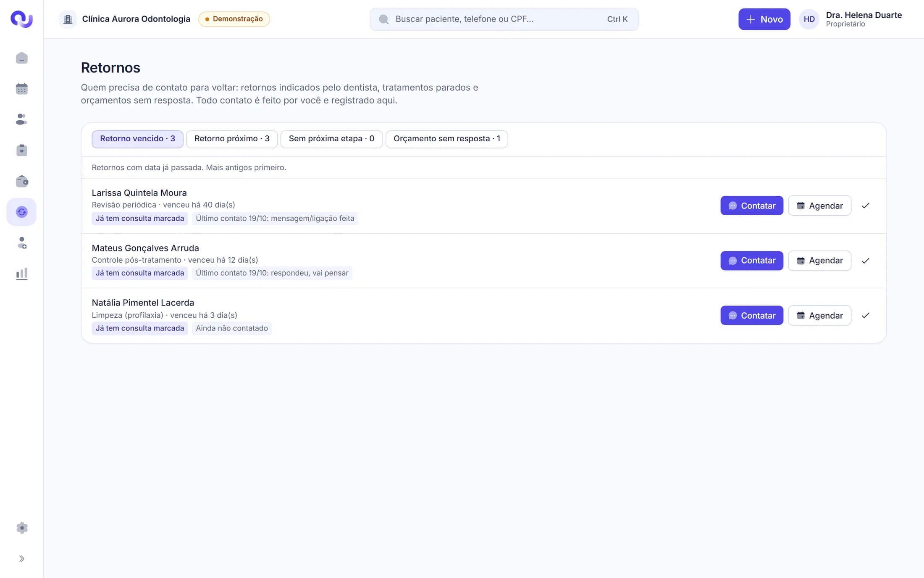Click the Novo button
This screenshot has height=578, width=924.
[764, 19]
